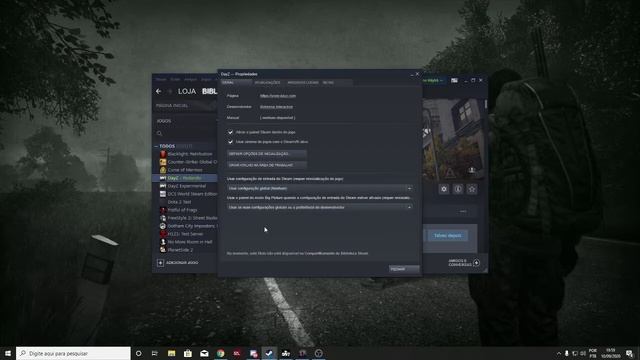Open the taskbar OBS-style circular icon
Image resolution: width=640 pixels, height=360 pixels.
(x=319, y=353)
